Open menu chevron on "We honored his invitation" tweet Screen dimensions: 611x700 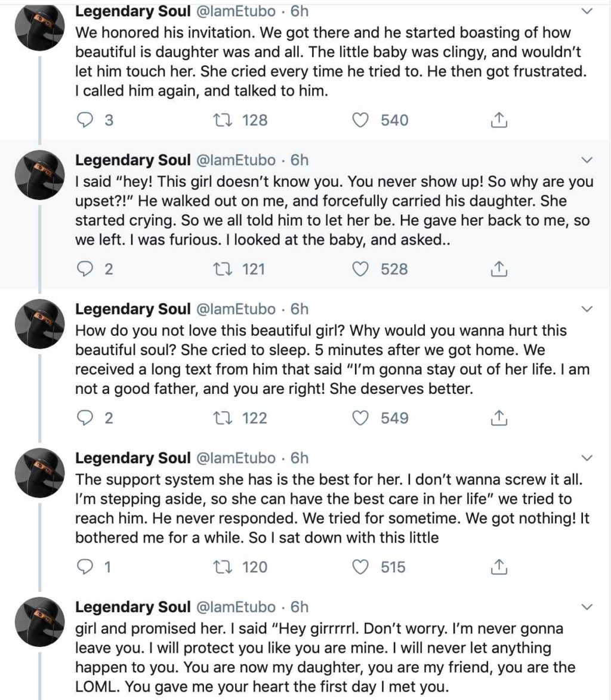587,11
